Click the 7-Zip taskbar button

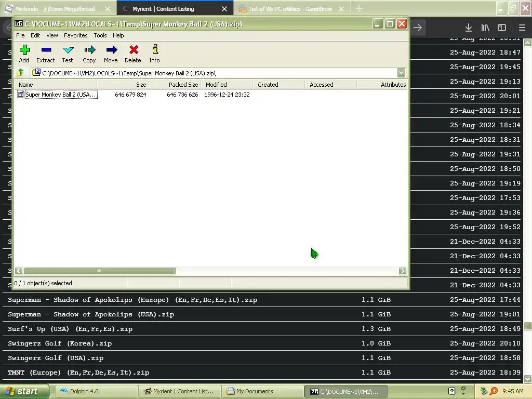tap(345, 391)
